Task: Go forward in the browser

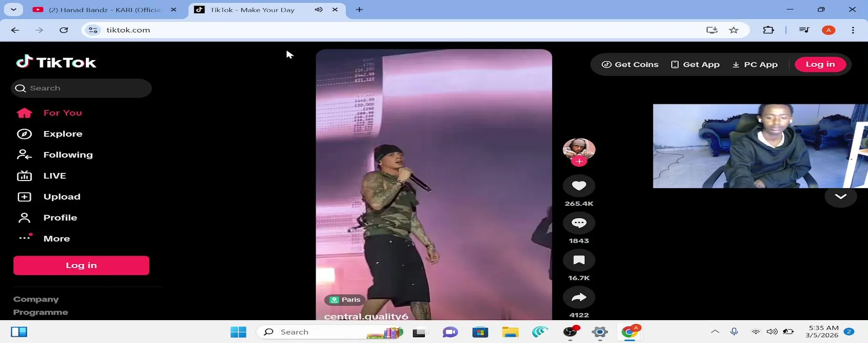Action: point(39,30)
